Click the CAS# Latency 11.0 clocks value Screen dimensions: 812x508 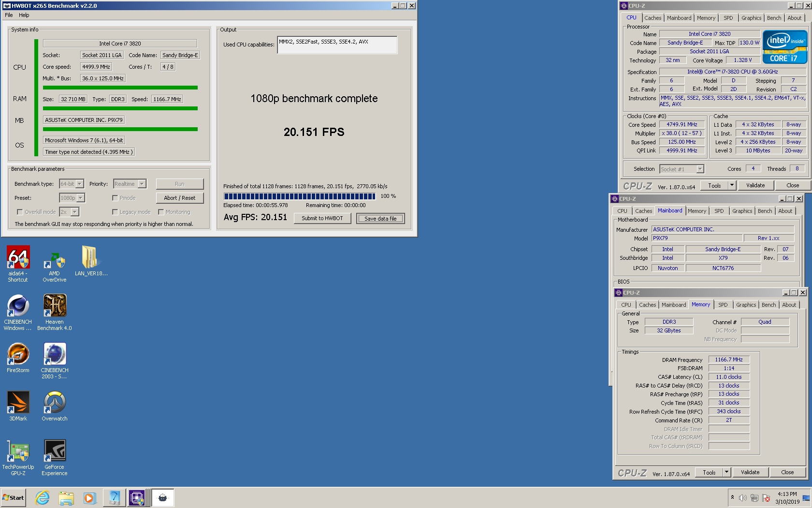[729, 377]
